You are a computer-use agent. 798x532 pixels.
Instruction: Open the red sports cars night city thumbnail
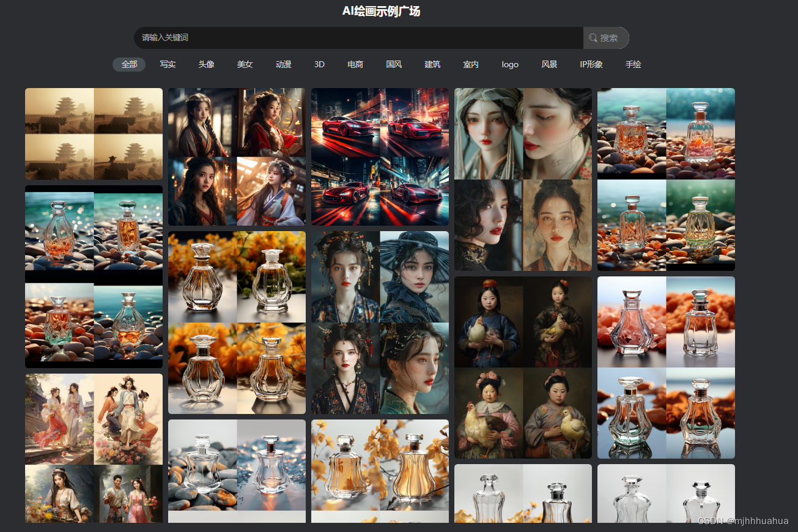click(380, 157)
